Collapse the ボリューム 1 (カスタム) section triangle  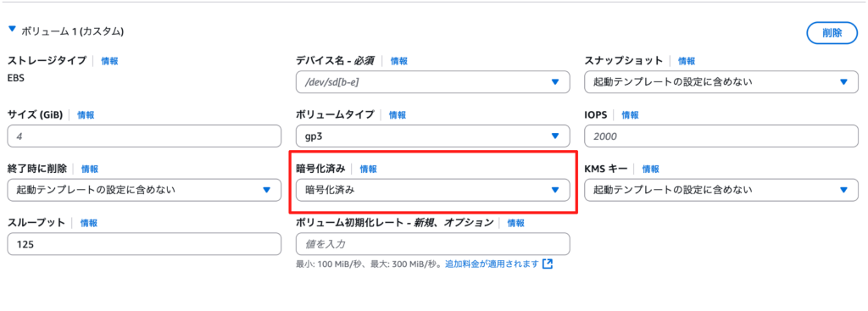click(12, 29)
